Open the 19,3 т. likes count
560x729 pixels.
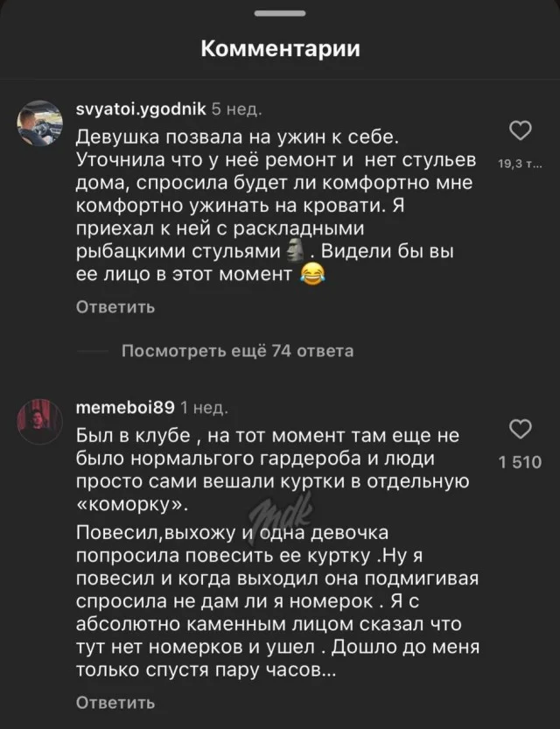[521, 163]
